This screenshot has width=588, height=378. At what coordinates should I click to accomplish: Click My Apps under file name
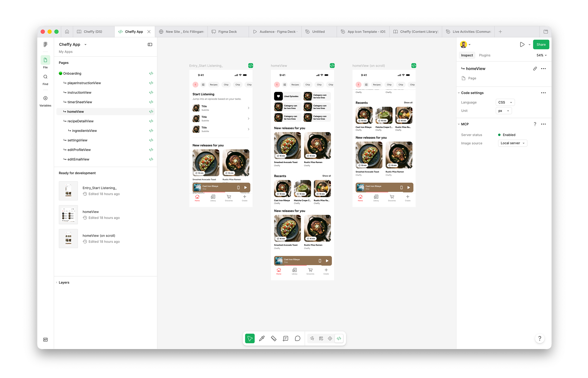pos(66,52)
